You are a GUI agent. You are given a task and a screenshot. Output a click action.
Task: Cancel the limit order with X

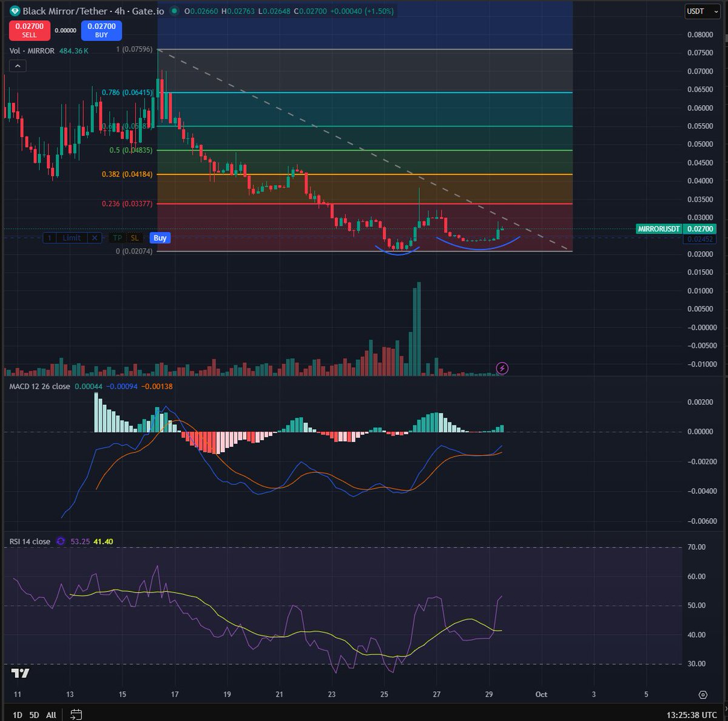pos(95,238)
